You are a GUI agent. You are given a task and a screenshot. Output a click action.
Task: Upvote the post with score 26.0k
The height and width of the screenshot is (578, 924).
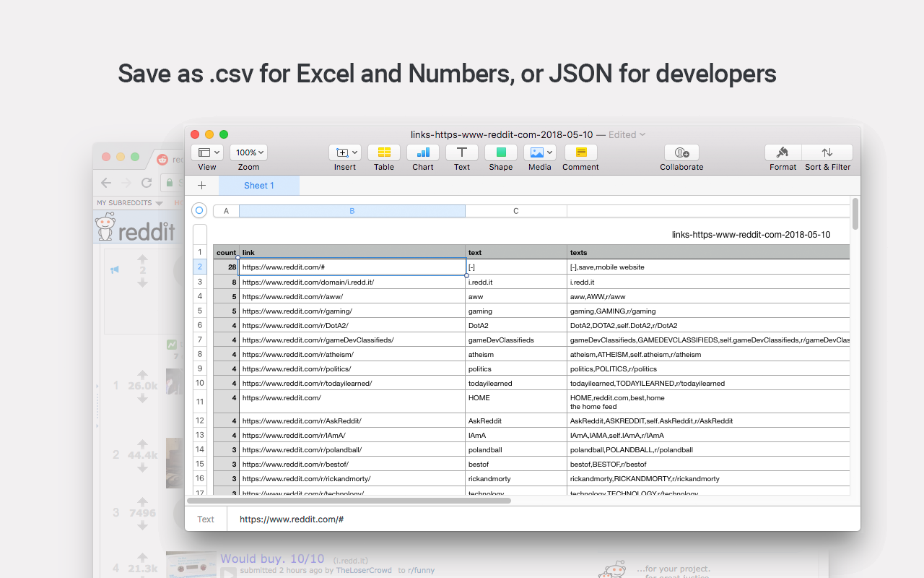(x=142, y=374)
